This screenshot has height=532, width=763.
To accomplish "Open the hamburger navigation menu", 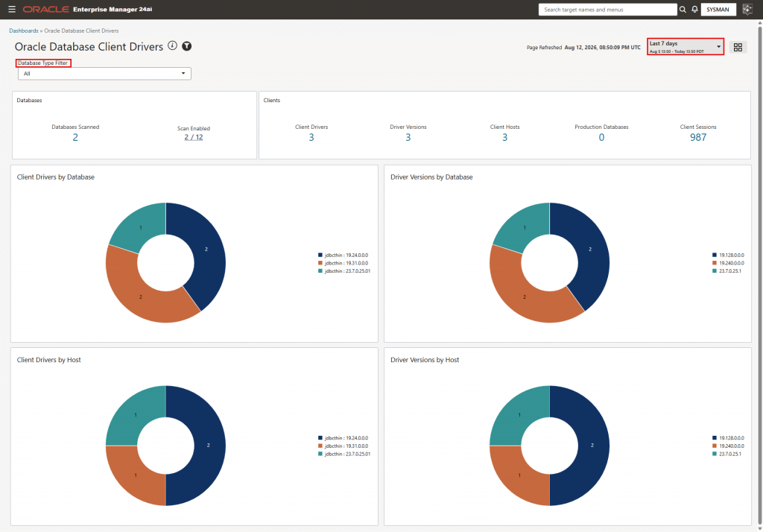I will tap(12, 9).
